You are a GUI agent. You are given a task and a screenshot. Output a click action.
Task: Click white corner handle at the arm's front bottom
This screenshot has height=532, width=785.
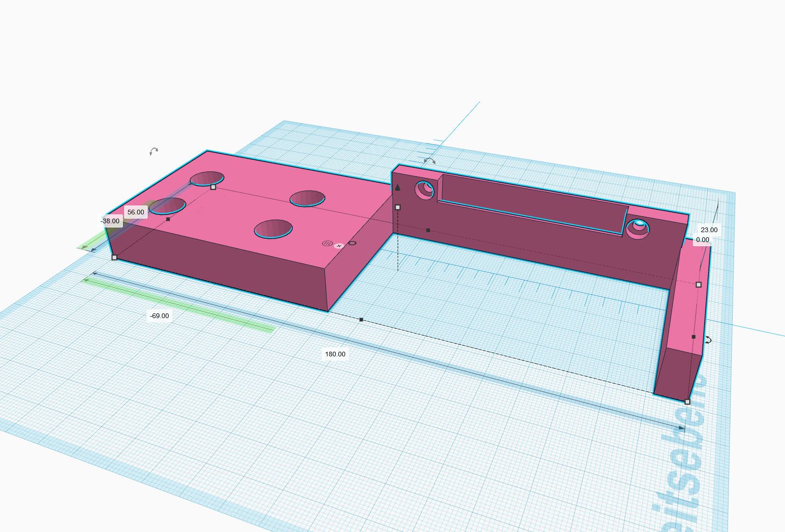coord(687,402)
